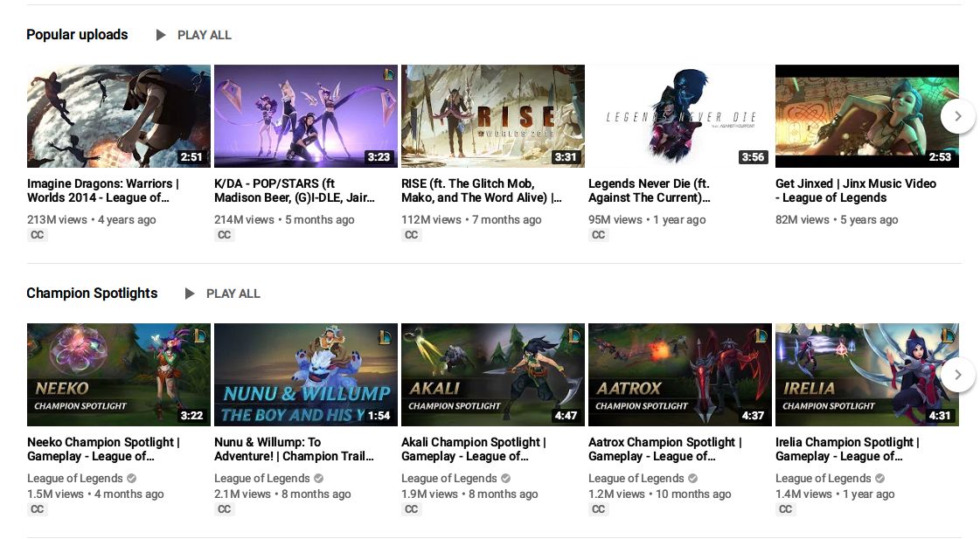Open Nunu & Willump trailer thumbnail
The image size is (980, 539).
click(x=306, y=375)
